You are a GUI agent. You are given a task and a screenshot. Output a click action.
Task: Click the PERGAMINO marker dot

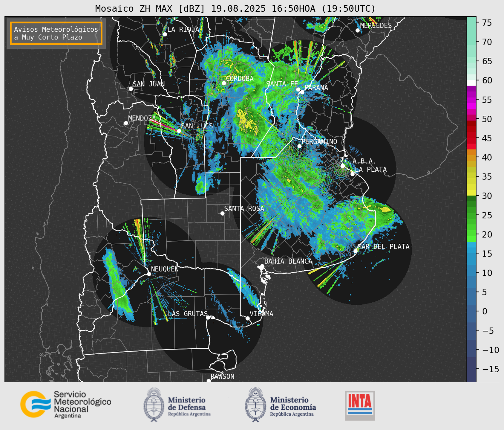299,146
